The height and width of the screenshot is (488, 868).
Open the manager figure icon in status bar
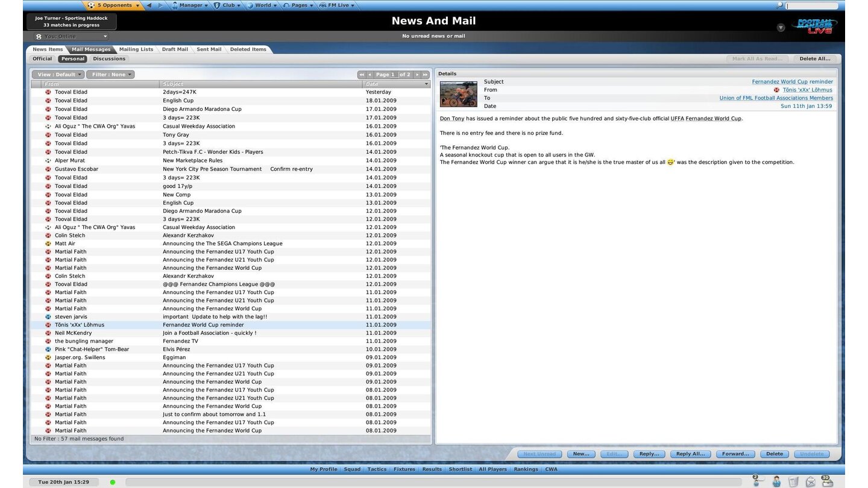tap(776, 481)
